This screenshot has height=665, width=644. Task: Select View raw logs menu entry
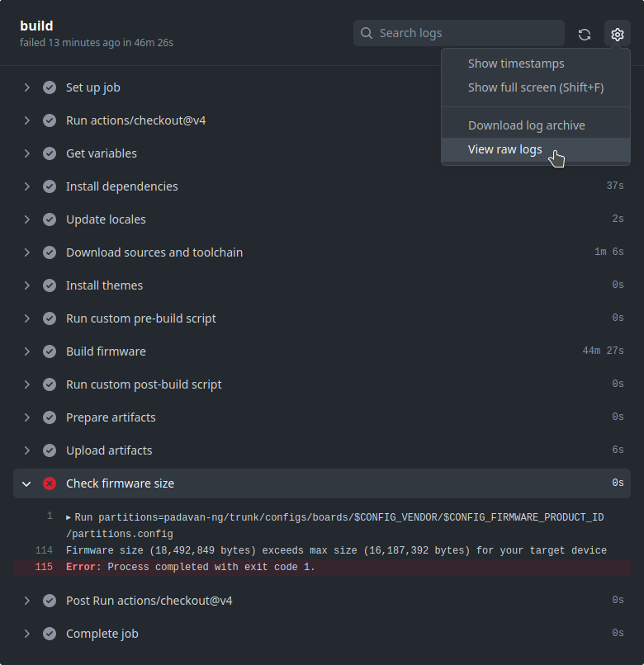click(504, 149)
